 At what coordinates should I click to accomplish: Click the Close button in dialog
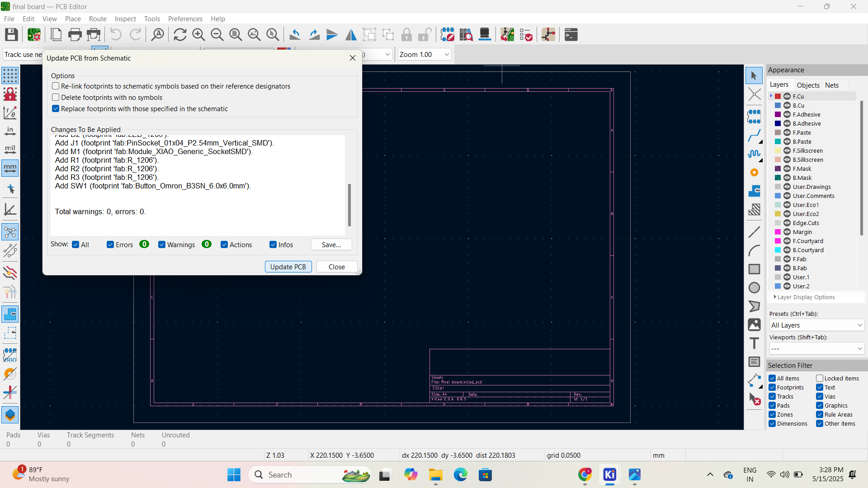[336, 267]
